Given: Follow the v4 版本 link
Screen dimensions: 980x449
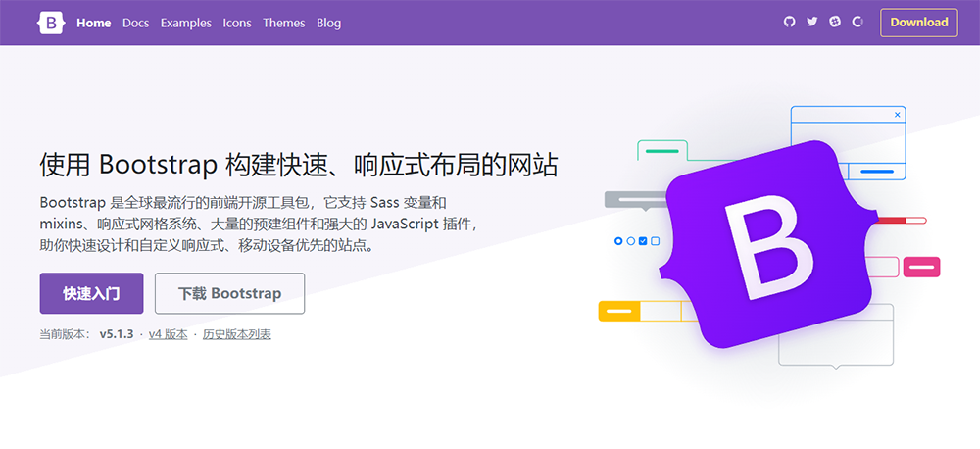Looking at the screenshot, I should (169, 334).
